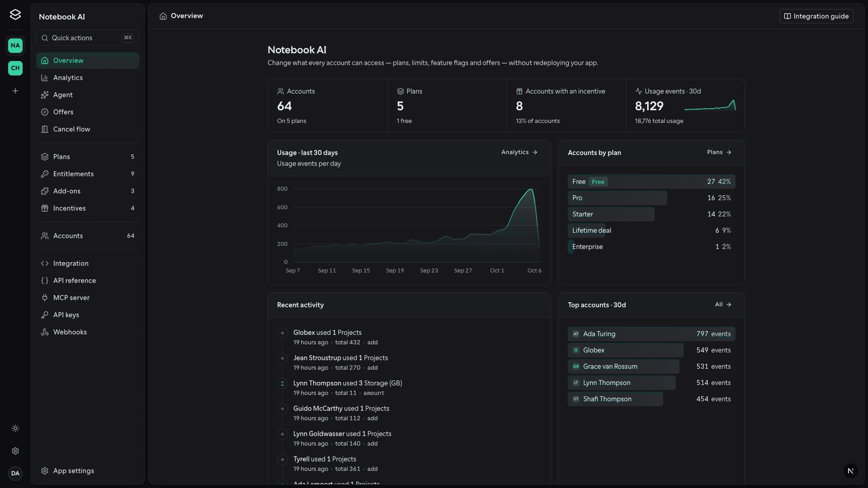
Task: Select the Enterprise plan row
Action: pyautogui.click(x=651, y=247)
